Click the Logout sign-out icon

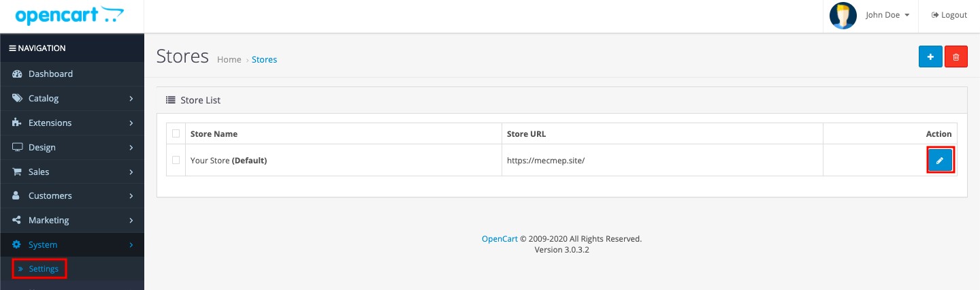(x=935, y=15)
